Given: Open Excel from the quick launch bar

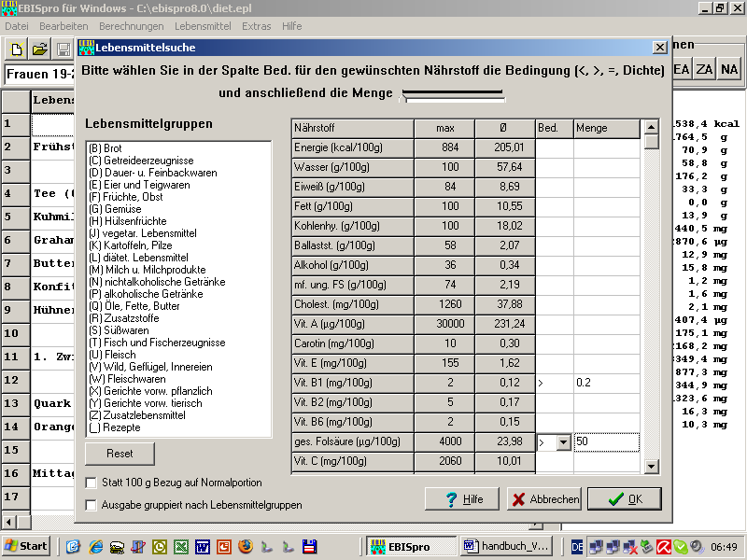Looking at the screenshot, I should (180, 546).
